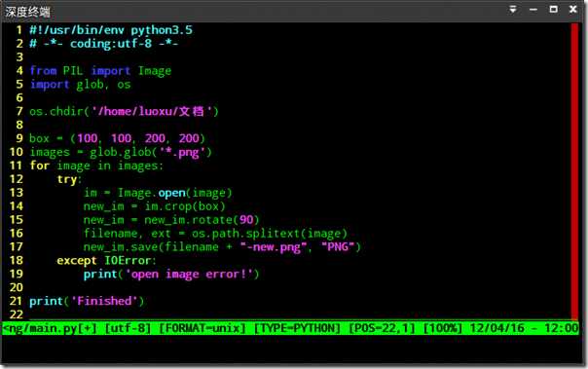
Task: Click the os.chdir('/home/luoxu/文档') line
Action: 125,111
